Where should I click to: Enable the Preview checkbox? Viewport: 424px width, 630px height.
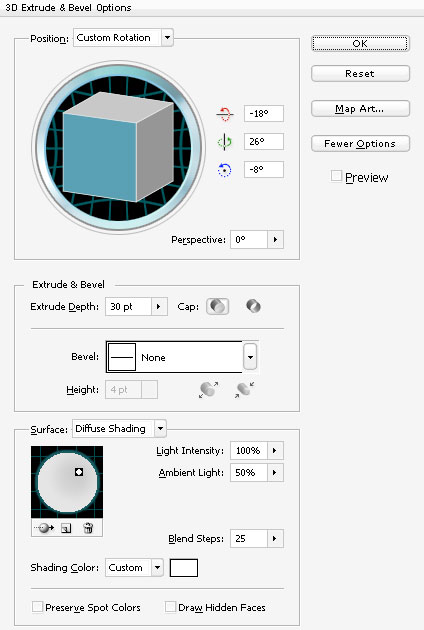click(x=336, y=176)
